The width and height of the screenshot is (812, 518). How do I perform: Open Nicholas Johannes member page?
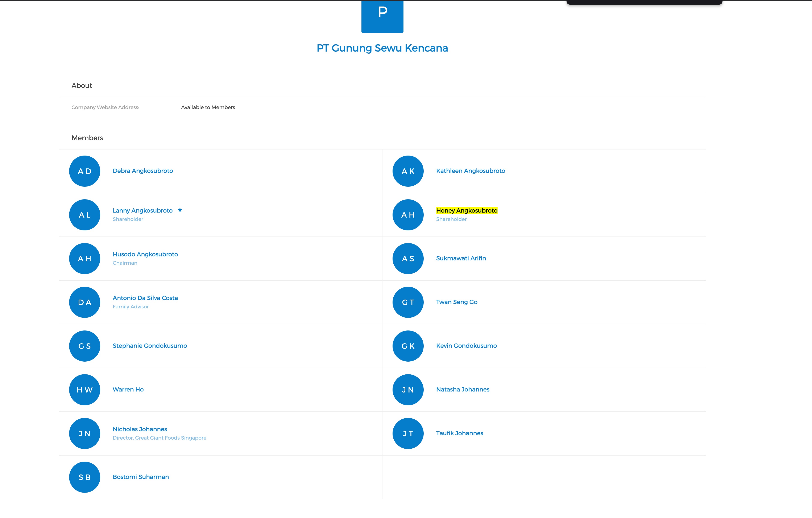click(x=140, y=429)
